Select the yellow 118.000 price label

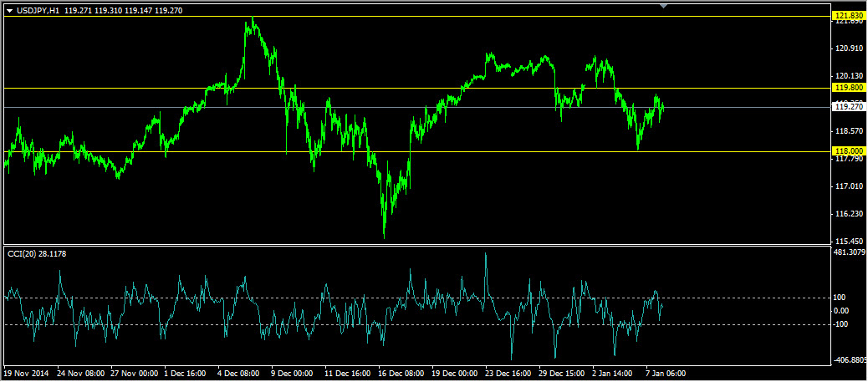(849, 151)
